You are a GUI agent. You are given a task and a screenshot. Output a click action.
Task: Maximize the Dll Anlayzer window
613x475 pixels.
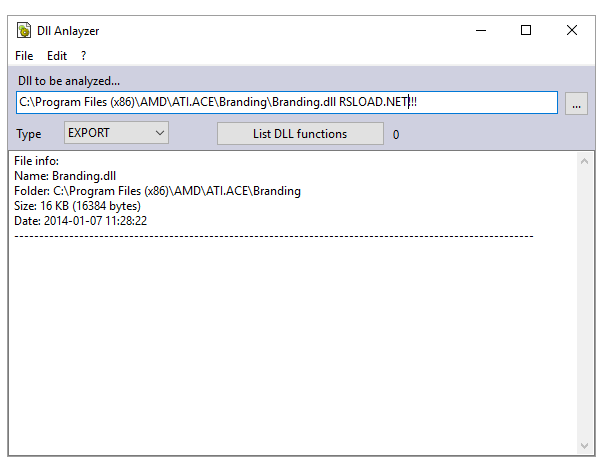[x=526, y=31]
